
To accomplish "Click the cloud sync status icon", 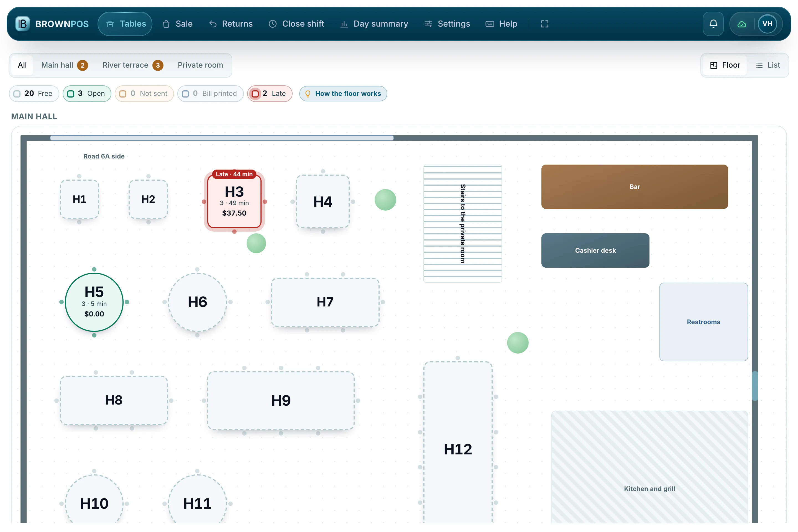I will 742,24.
